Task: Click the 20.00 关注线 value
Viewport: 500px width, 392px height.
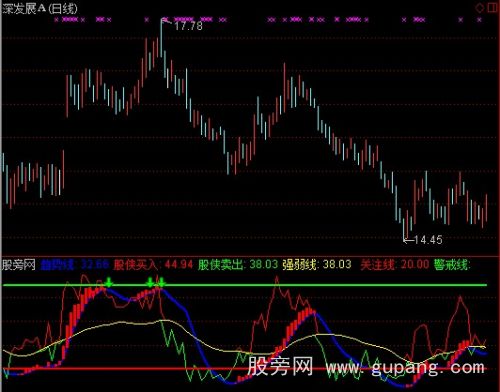Action: [415, 265]
